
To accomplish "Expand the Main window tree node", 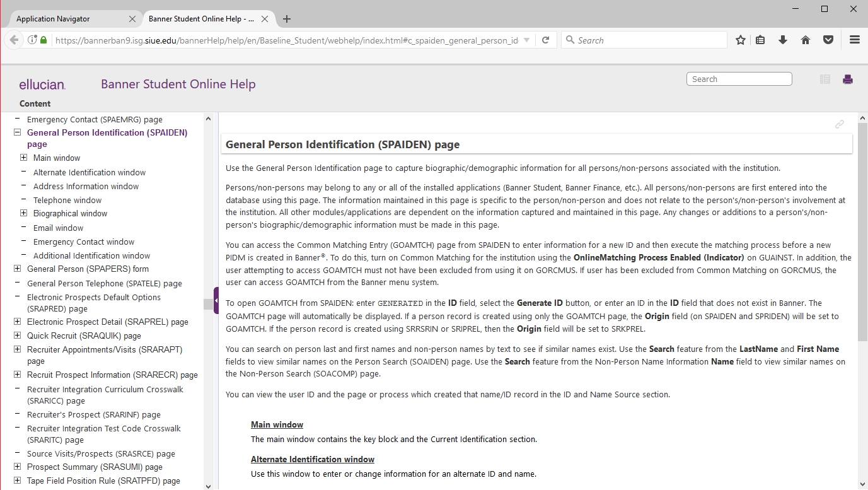I will coord(23,158).
